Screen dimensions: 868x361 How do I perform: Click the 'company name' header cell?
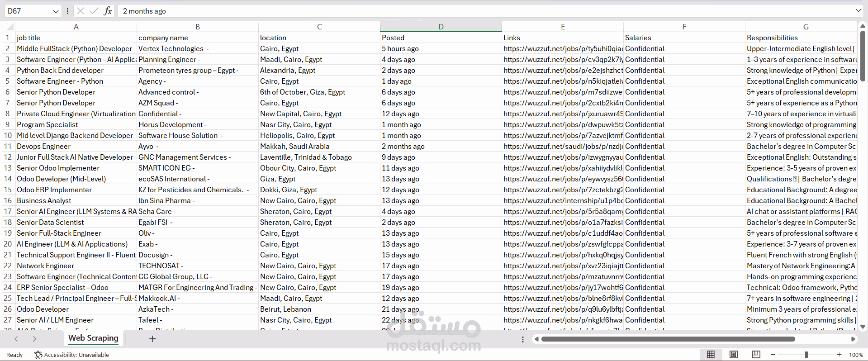click(198, 38)
